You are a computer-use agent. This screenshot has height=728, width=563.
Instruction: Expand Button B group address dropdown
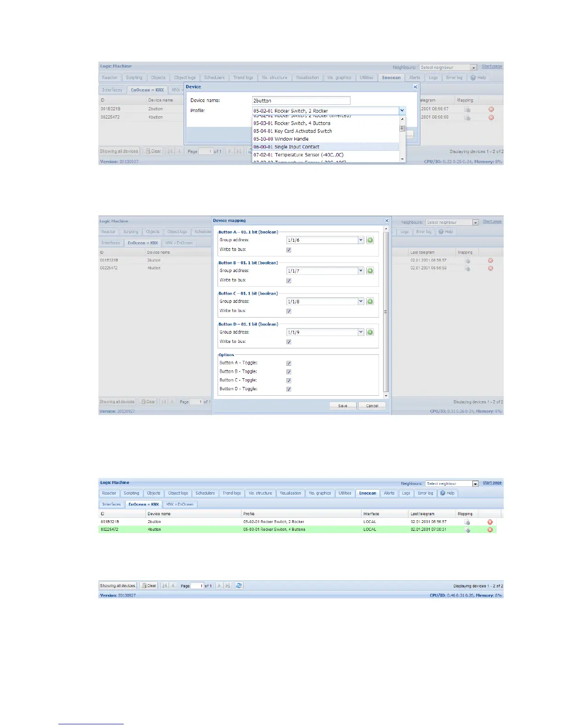pyautogui.click(x=361, y=271)
